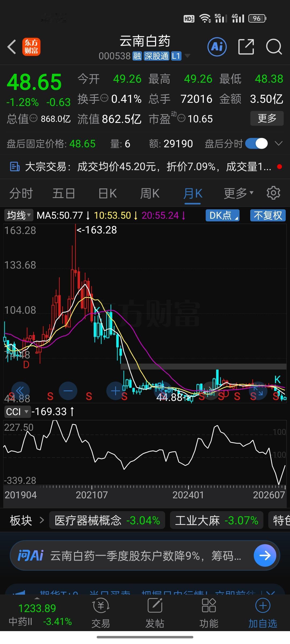Switch to 日K tab
290x644 pixels.
pos(107,193)
